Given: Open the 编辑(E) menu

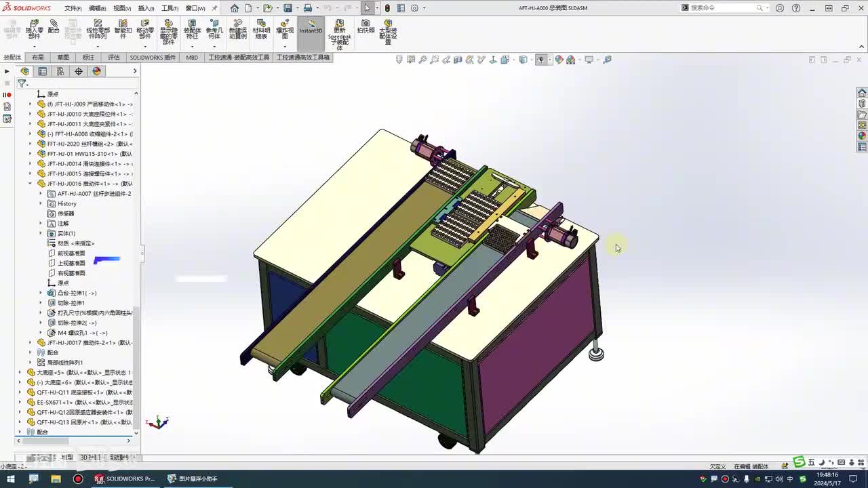Looking at the screenshot, I should point(98,8).
